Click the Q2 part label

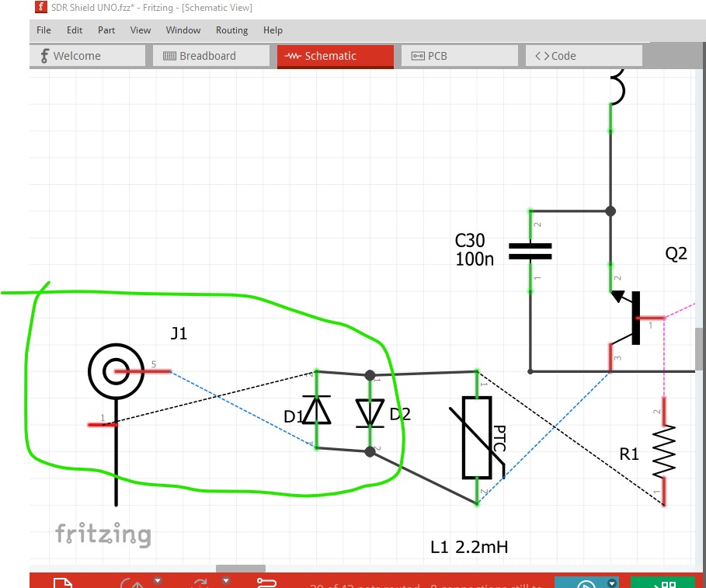676,253
